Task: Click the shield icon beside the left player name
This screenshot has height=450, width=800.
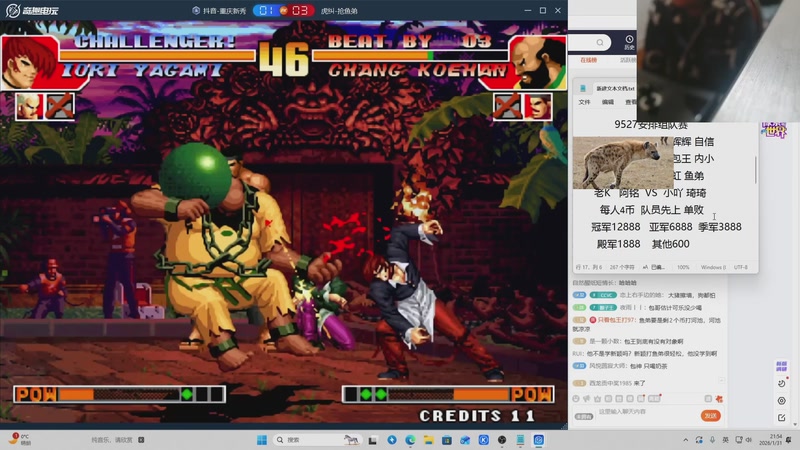Action: click(196, 11)
